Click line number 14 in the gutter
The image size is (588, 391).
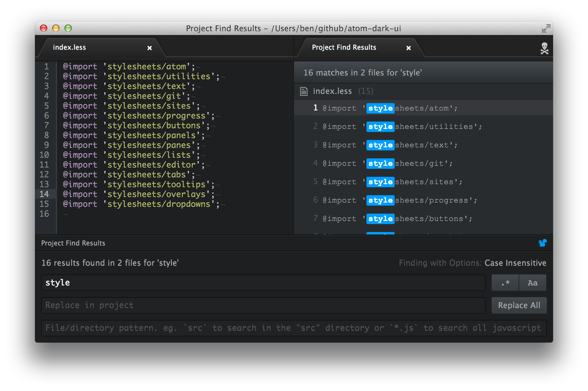[44, 194]
